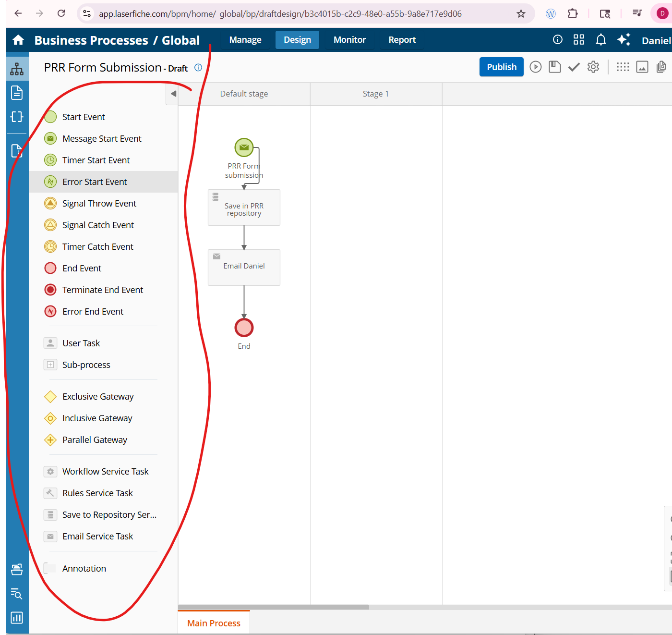This screenshot has height=635, width=672.
Task: Open the process diagram view in sidebar
Action: pyautogui.click(x=17, y=69)
